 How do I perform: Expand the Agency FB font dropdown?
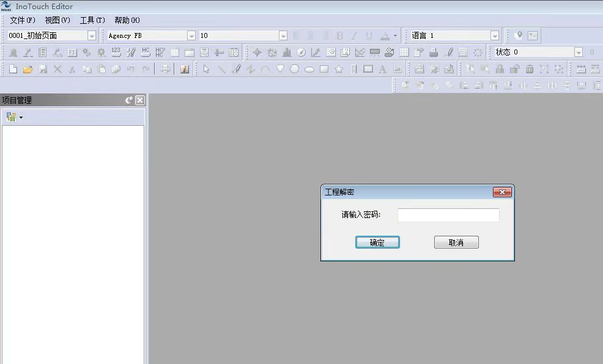(x=191, y=36)
